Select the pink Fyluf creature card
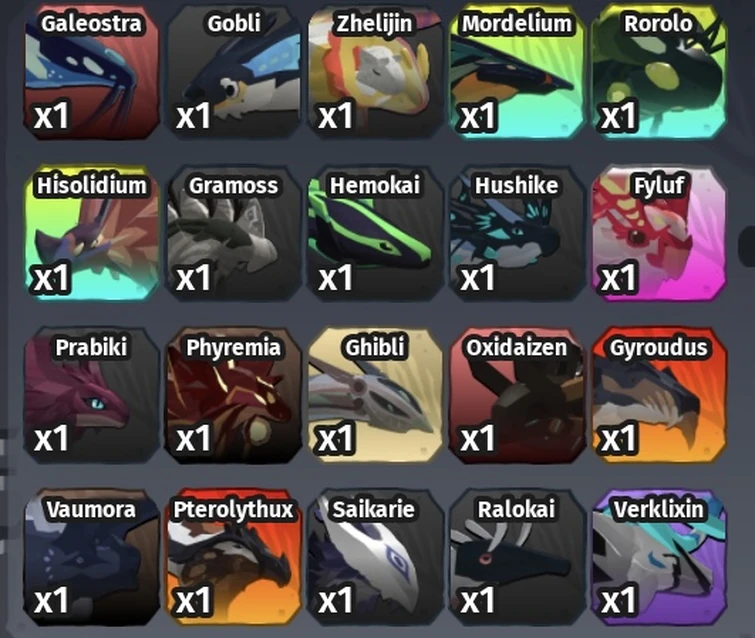755x638 pixels. click(659, 234)
